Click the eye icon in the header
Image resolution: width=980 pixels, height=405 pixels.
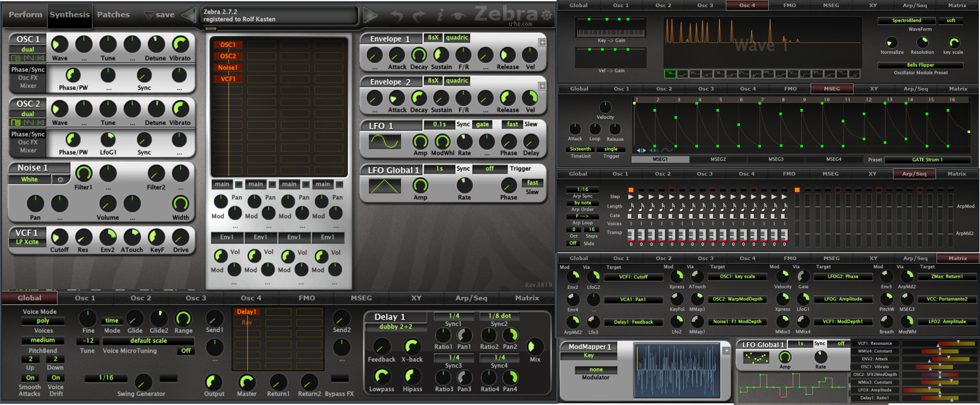(x=459, y=16)
